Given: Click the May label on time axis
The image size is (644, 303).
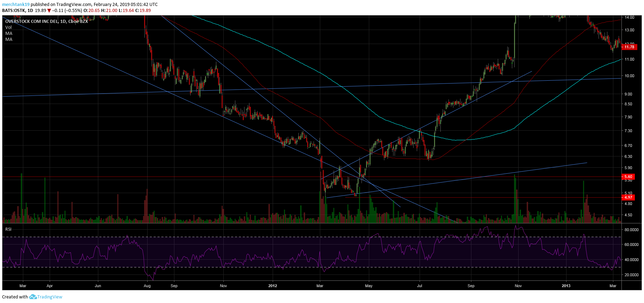Looking at the screenshot, I should point(369,286).
